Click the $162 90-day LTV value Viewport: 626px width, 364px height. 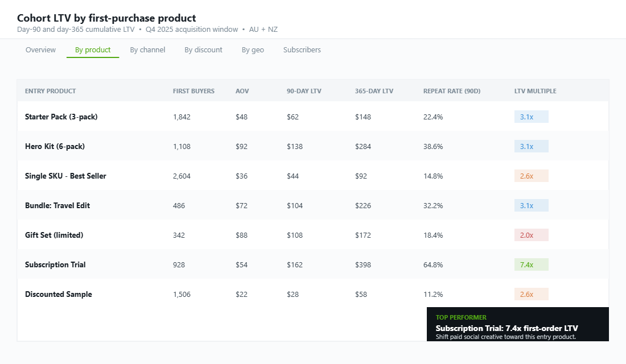click(x=295, y=264)
